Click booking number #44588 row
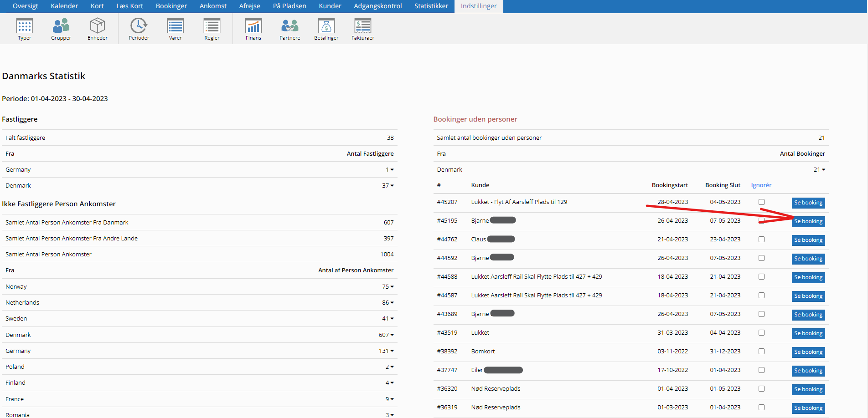868x418 pixels. tap(447, 277)
